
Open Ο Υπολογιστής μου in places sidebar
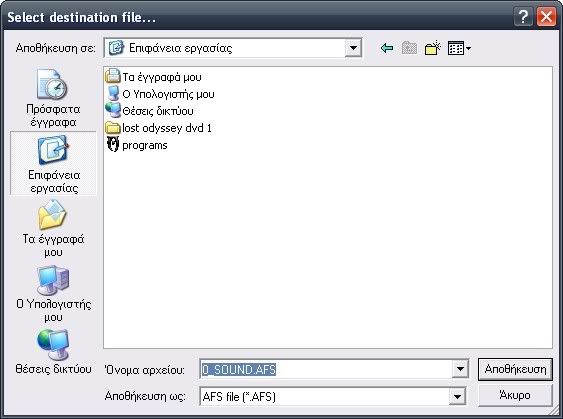coord(53,294)
